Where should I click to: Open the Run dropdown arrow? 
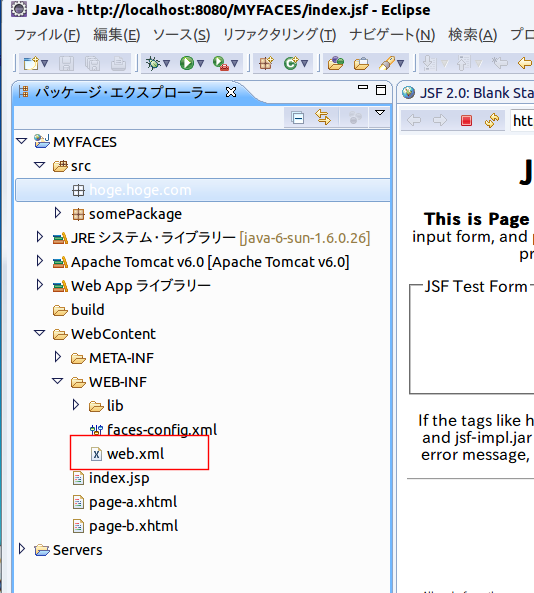tap(200, 63)
